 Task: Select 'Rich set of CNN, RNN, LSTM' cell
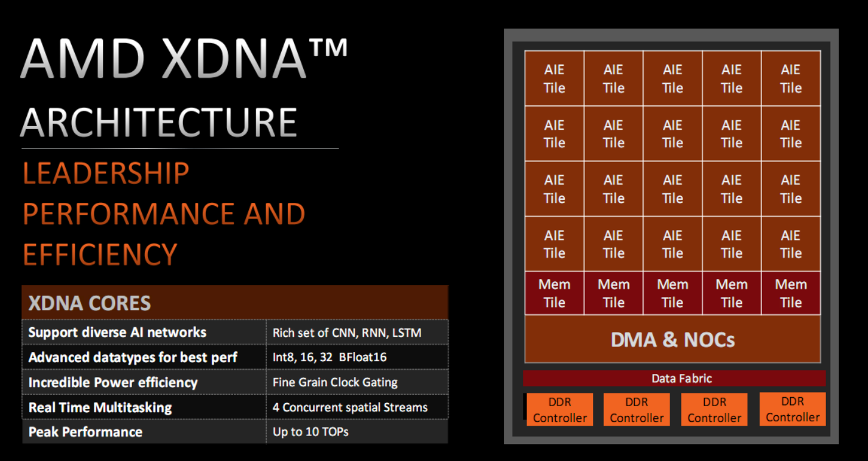(357, 333)
